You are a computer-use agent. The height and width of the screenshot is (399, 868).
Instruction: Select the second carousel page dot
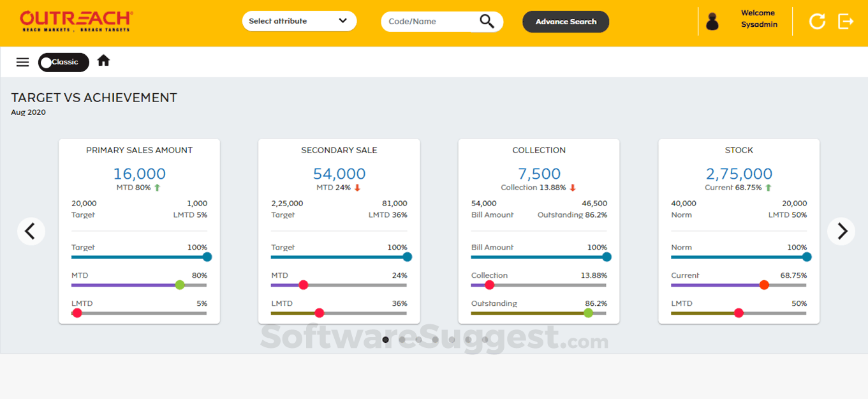(x=402, y=340)
